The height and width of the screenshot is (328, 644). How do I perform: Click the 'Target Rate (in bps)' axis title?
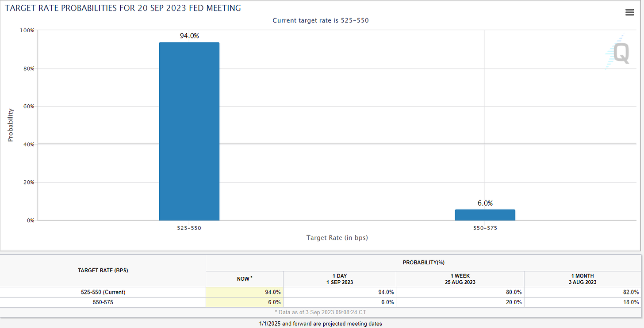(337, 238)
